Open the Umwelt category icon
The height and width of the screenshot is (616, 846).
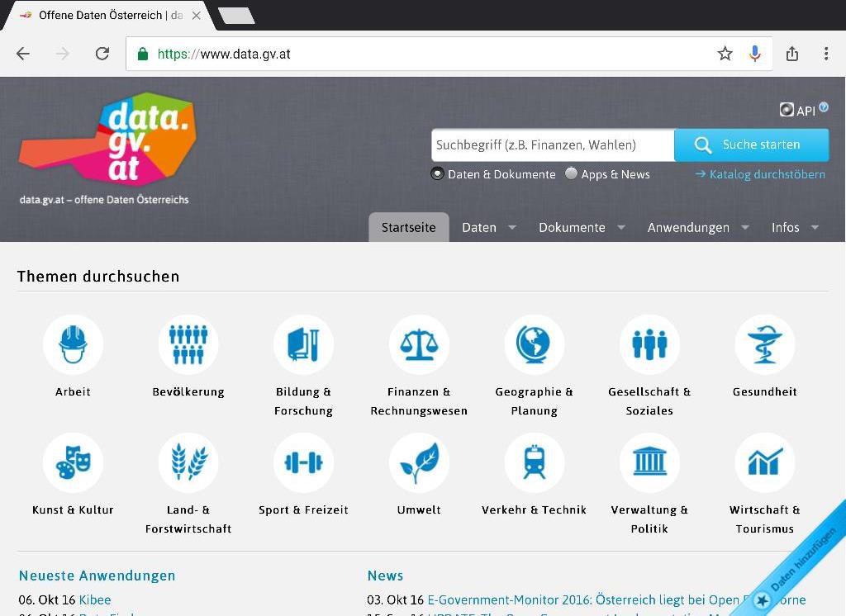(419, 462)
